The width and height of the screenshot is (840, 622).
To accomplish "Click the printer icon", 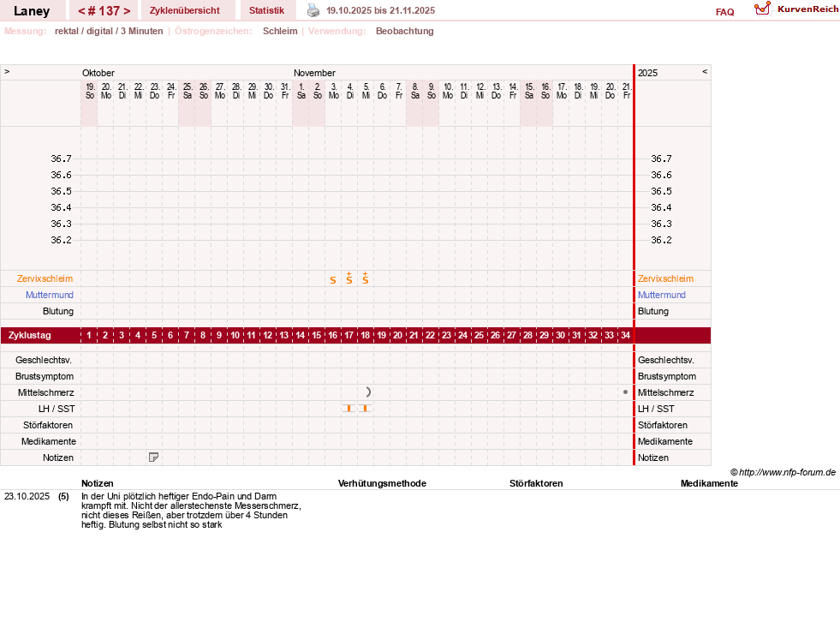I will pyautogui.click(x=313, y=10).
